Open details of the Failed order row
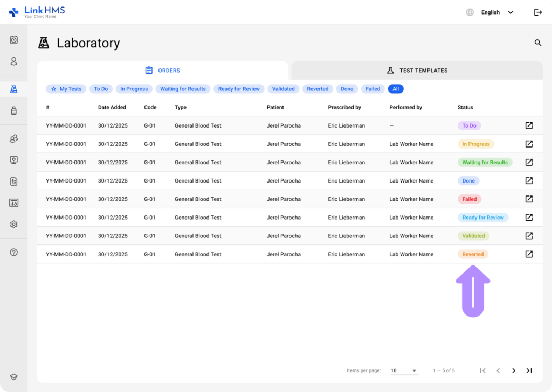 pyautogui.click(x=529, y=199)
